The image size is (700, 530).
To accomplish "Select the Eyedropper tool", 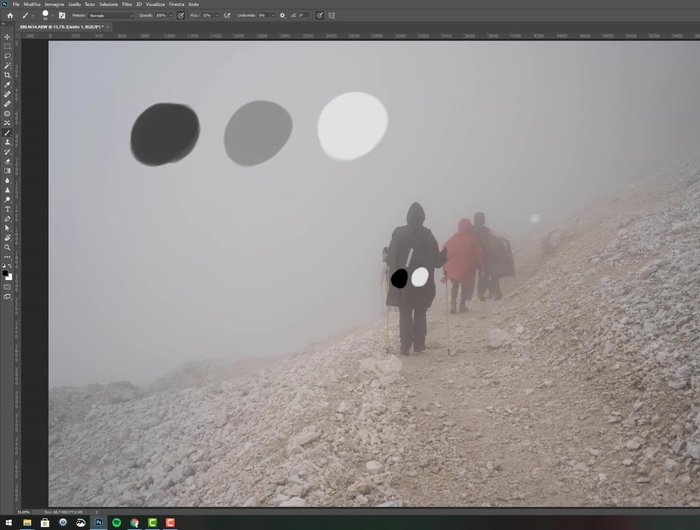I will pyautogui.click(x=7, y=85).
